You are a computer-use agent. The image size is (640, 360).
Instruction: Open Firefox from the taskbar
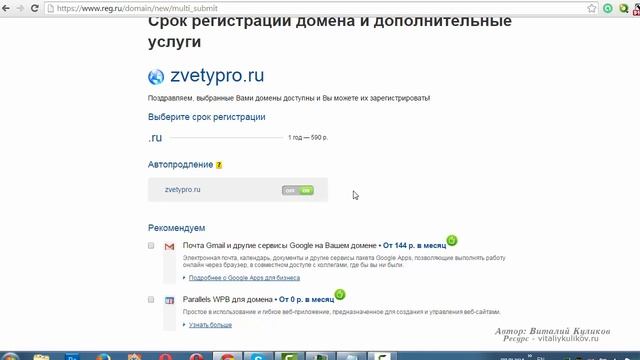[103, 356]
